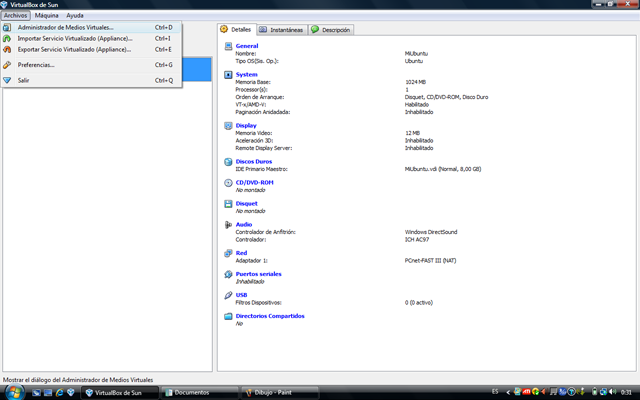Switch to the Instantáneas tab

pyautogui.click(x=281, y=30)
